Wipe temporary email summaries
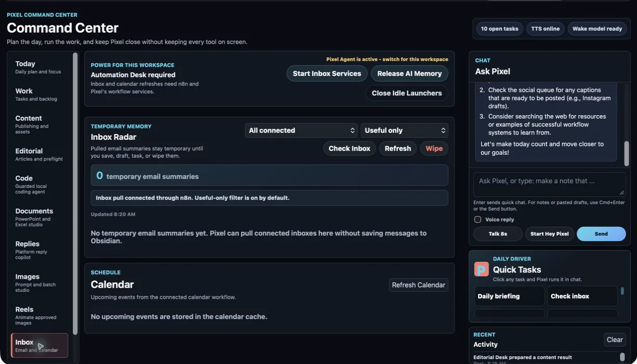 pos(434,148)
